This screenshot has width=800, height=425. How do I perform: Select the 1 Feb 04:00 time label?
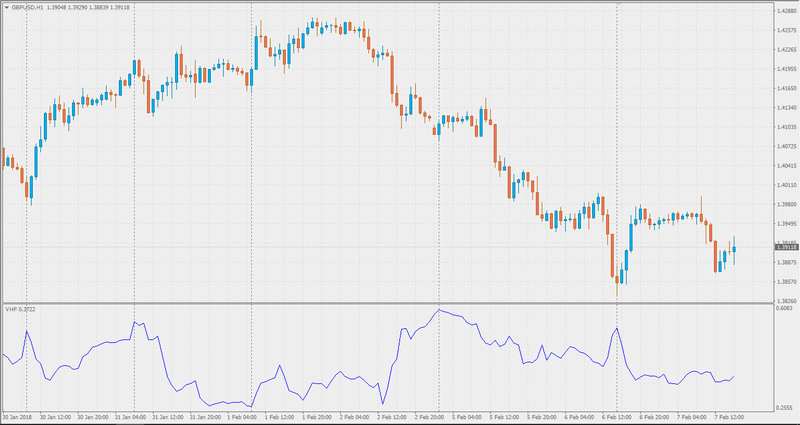click(241, 416)
